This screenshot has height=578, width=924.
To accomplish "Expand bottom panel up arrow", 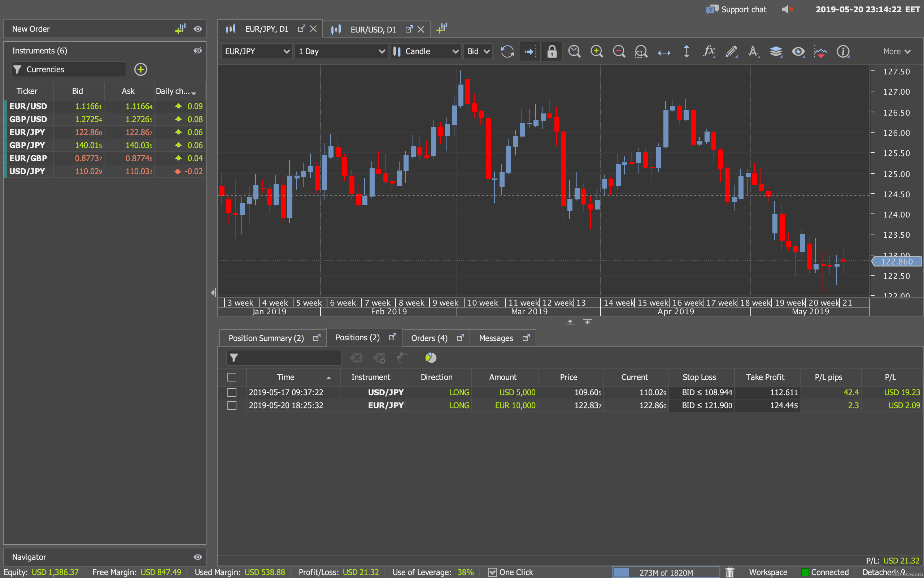I will pos(570,322).
